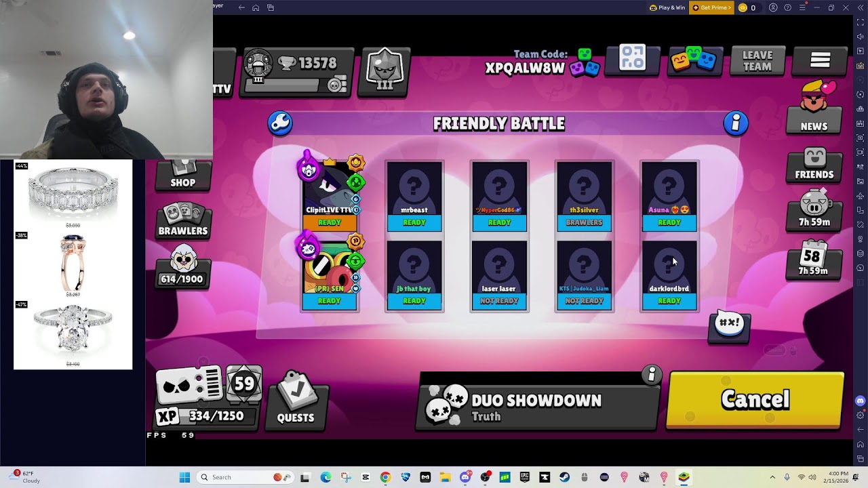Open the Windows Start menu

tap(184, 477)
